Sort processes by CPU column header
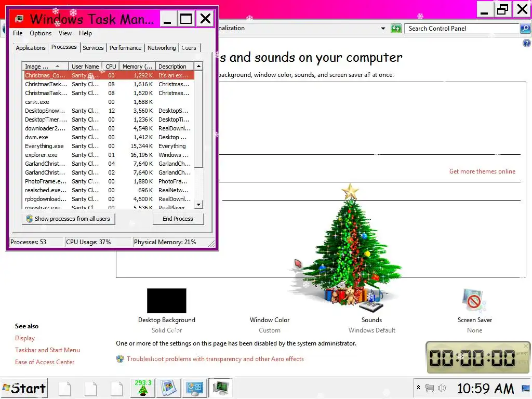This screenshot has width=532, height=399. [x=111, y=66]
